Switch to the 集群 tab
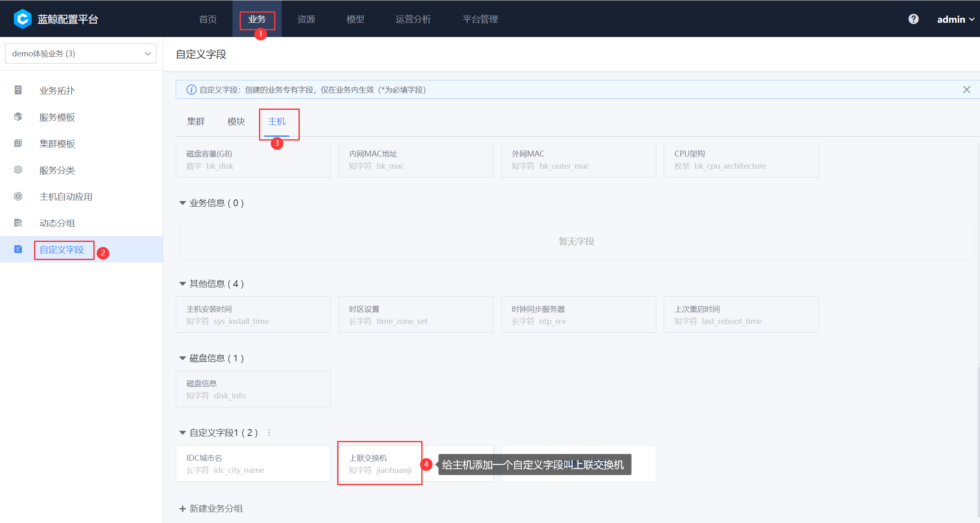 196,122
